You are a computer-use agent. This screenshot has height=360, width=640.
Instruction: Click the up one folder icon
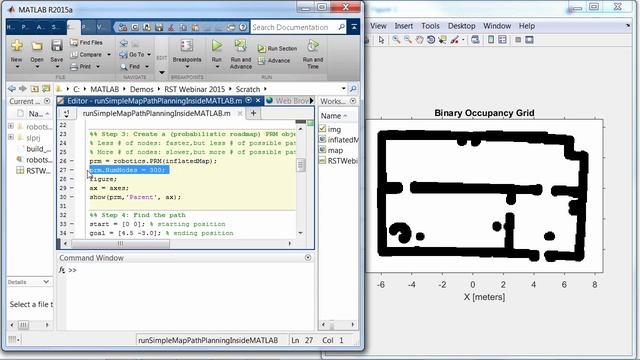(35, 89)
